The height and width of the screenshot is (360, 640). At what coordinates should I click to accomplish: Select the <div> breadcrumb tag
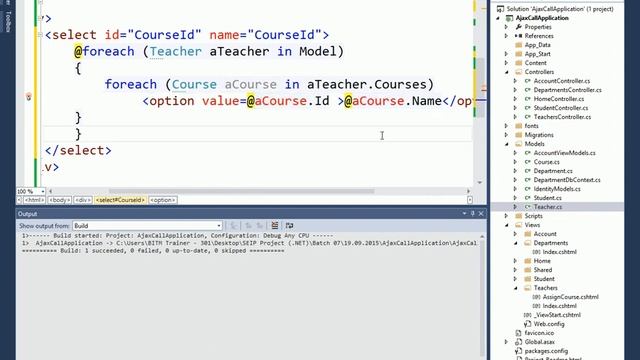(83, 200)
